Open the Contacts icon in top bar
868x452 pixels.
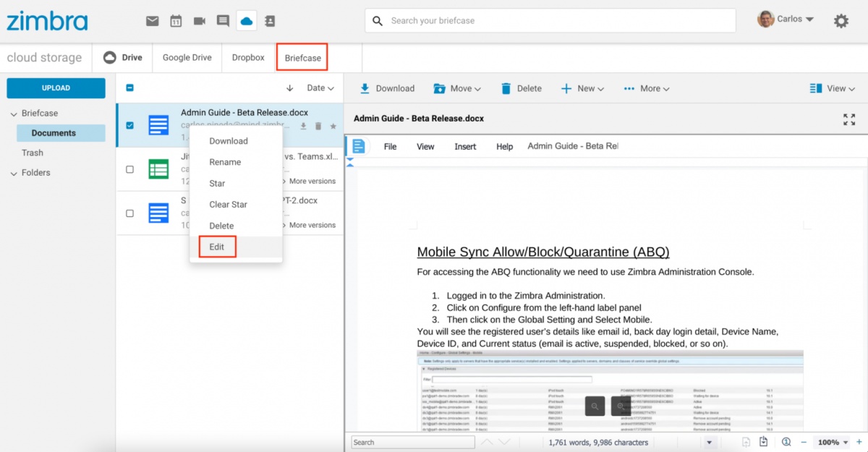coord(270,21)
